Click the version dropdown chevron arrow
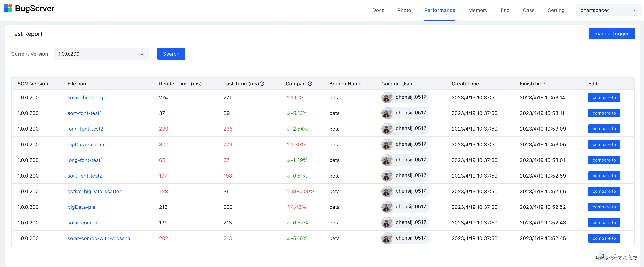644x267 pixels. point(142,54)
